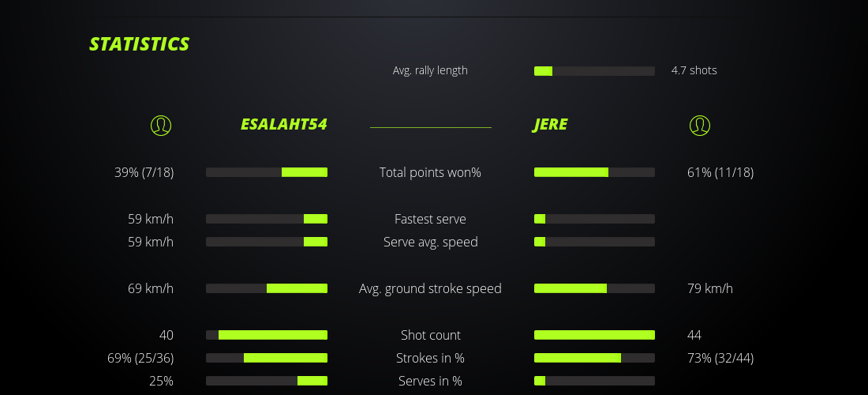Click JERE's Total points won bar
Screen dimensions: 868x395
(x=594, y=172)
